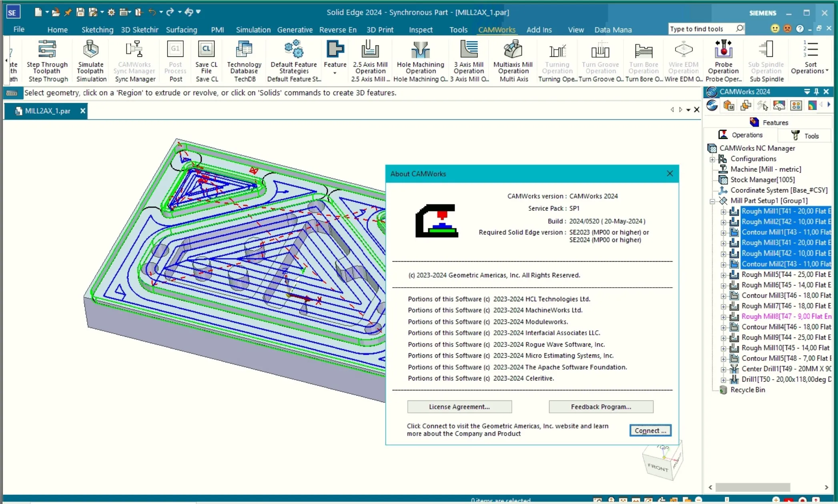The image size is (838, 504).
Task: Click the CAMWorks panel horizontal scrollbar
Action: pyautogui.click(x=753, y=487)
